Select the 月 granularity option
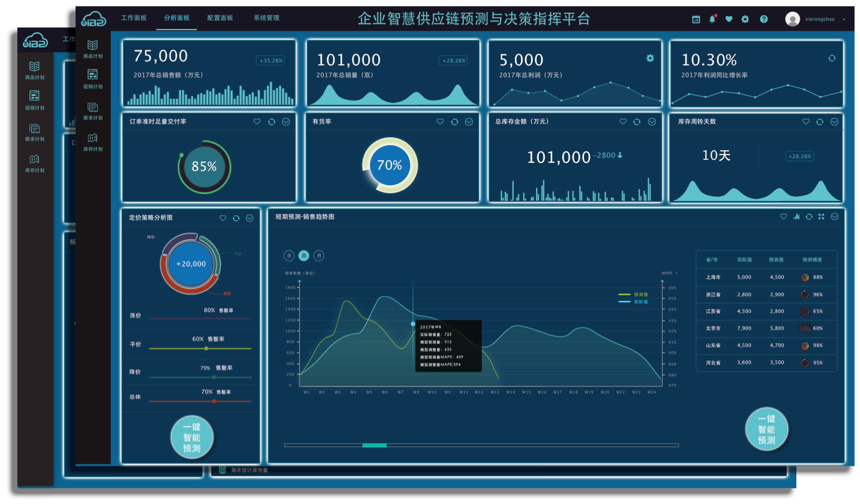The height and width of the screenshot is (504, 860). coord(319,256)
